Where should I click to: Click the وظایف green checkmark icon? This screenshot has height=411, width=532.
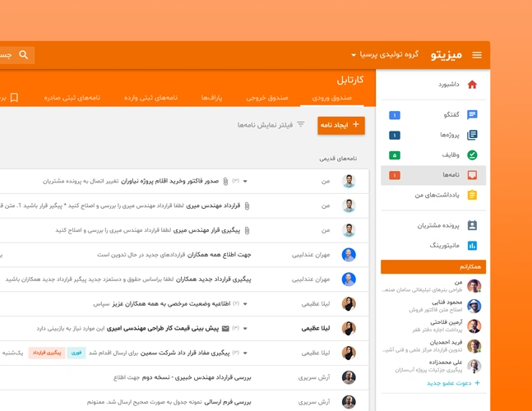pos(472,155)
